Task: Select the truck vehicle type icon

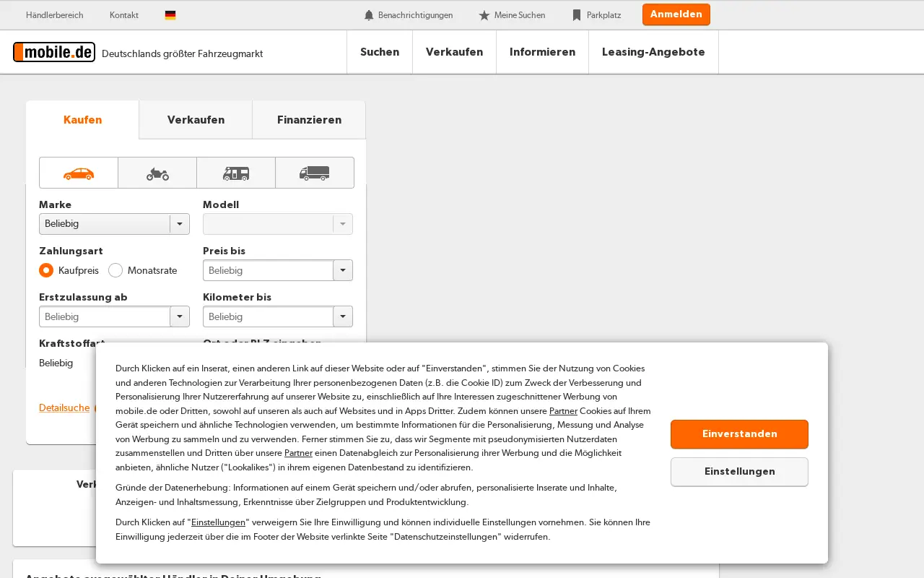Action: tap(315, 173)
